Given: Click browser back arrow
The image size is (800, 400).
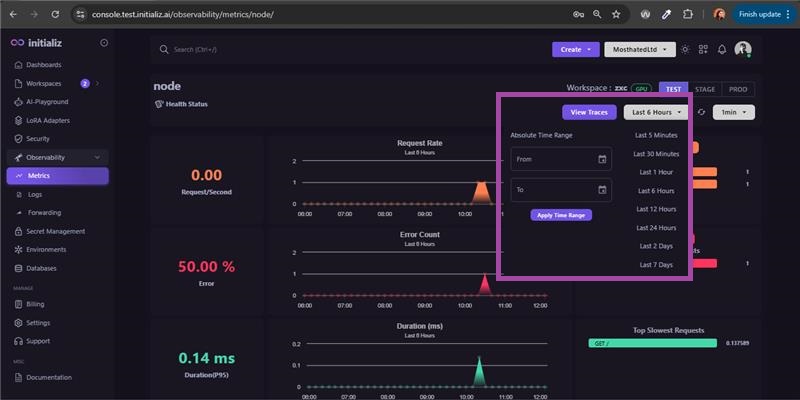Looking at the screenshot, I should click(x=13, y=14).
